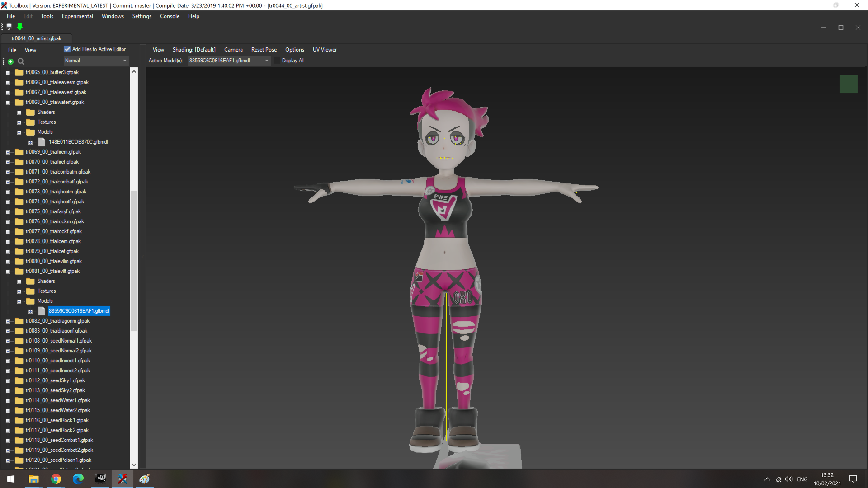Select tr0074_00_trialghostf.gfpak in the tree
Image resolution: width=868 pixels, height=488 pixels.
tap(55, 202)
